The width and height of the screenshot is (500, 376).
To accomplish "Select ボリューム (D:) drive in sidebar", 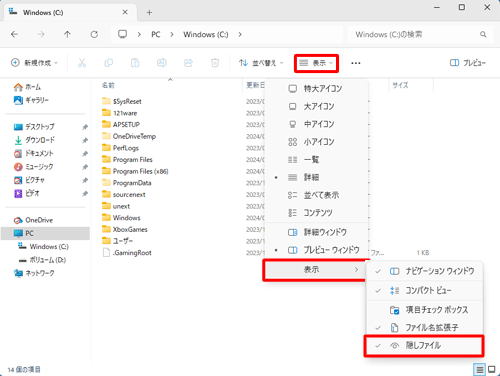I will (x=42, y=260).
